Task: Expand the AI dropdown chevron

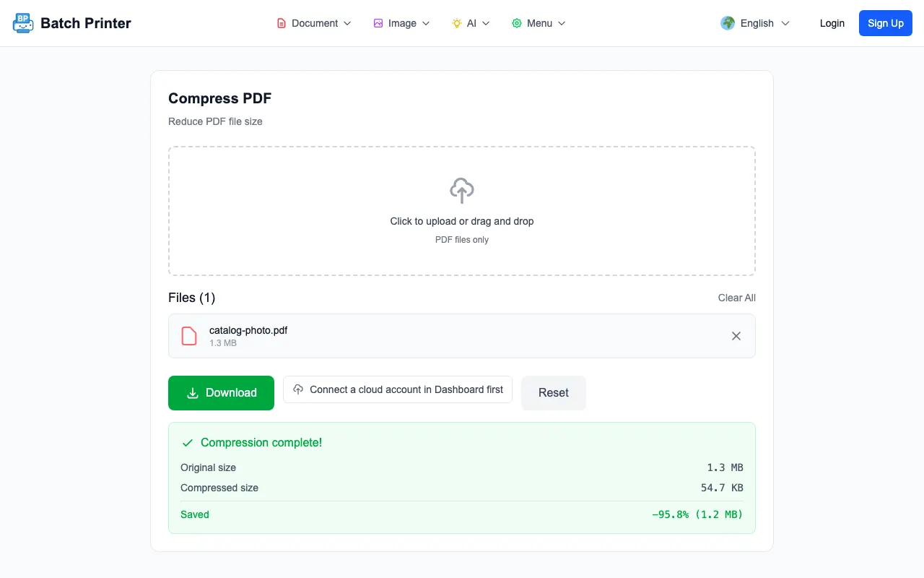Action: [x=486, y=23]
